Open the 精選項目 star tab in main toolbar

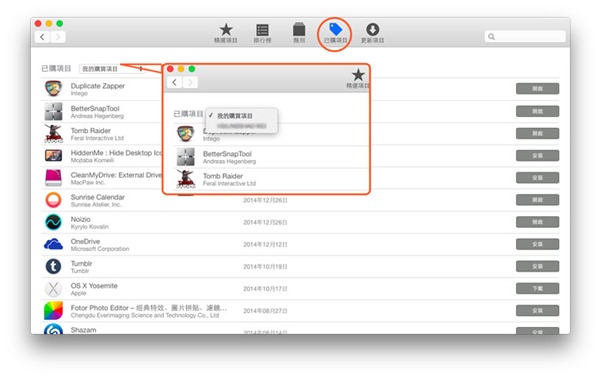pos(226,33)
